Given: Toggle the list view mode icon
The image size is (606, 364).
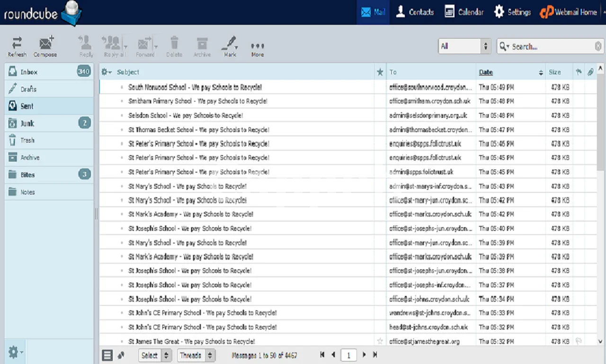Looking at the screenshot, I should (x=107, y=355).
